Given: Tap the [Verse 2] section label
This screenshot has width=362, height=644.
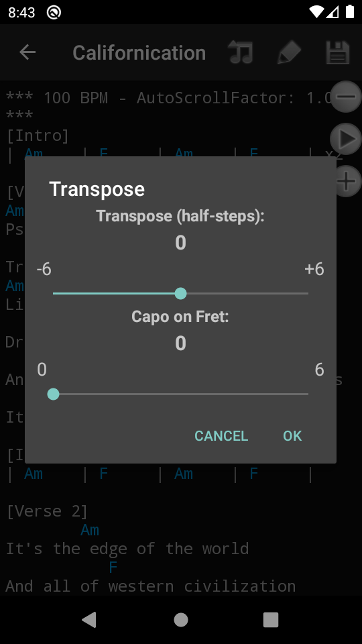Looking at the screenshot, I should (x=47, y=512).
